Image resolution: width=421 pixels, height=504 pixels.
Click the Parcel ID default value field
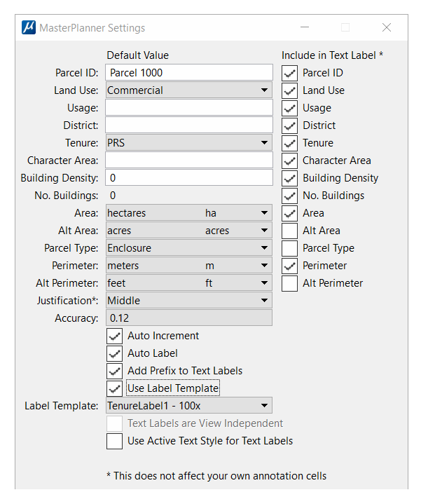(x=189, y=73)
